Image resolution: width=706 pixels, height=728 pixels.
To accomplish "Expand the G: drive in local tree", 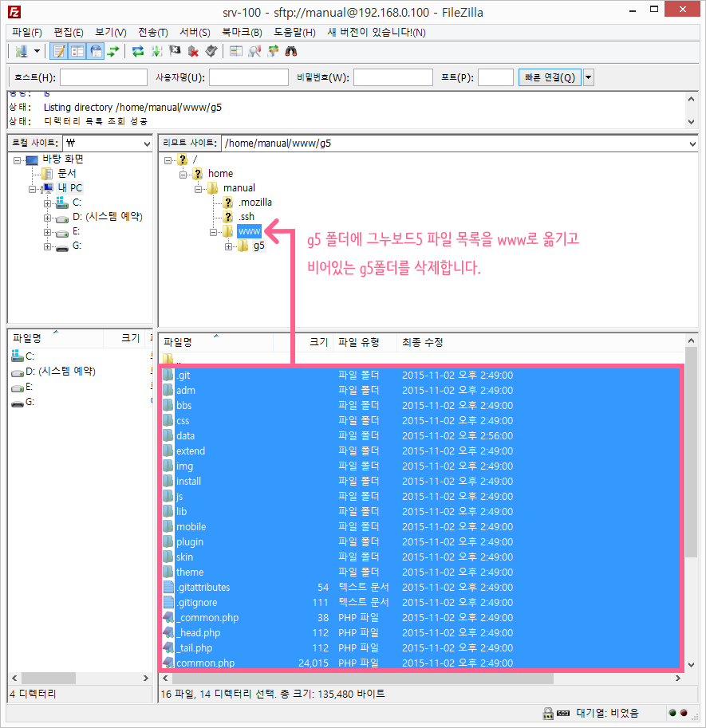I will pyautogui.click(x=47, y=246).
